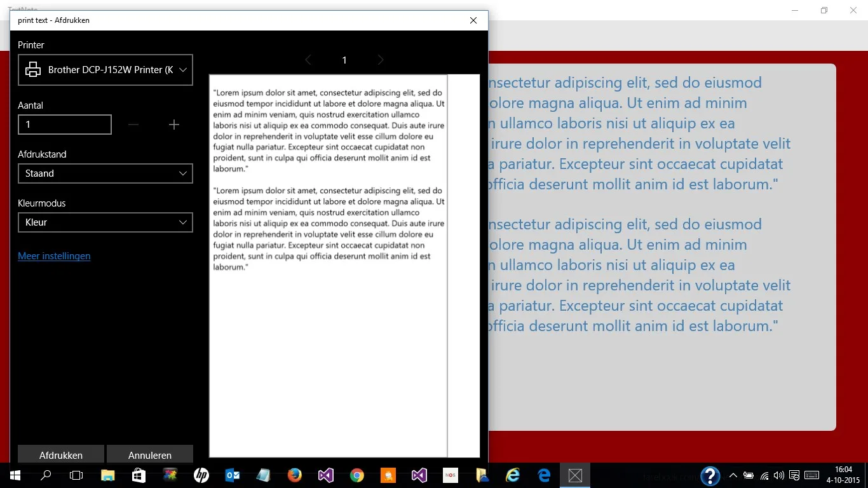Go to previous preview page arrow

pos(308,60)
